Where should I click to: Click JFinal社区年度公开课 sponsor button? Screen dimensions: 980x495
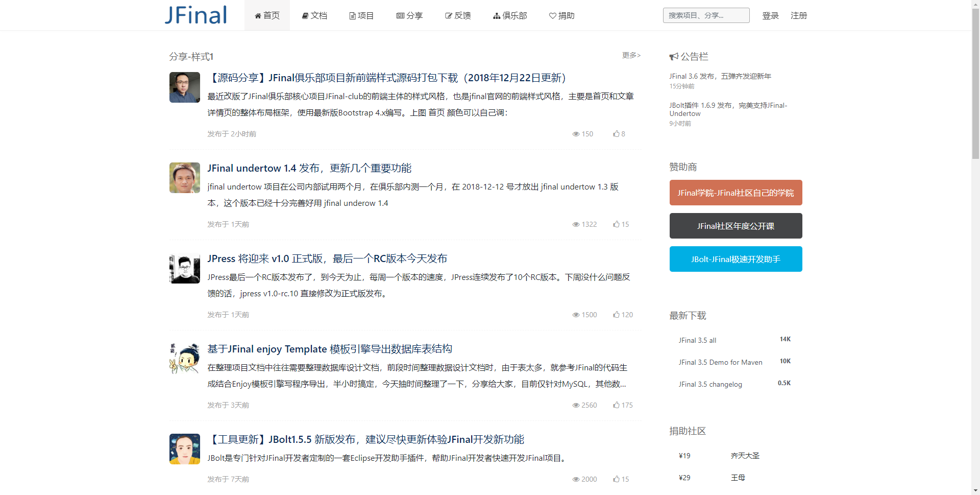(736, 226)
